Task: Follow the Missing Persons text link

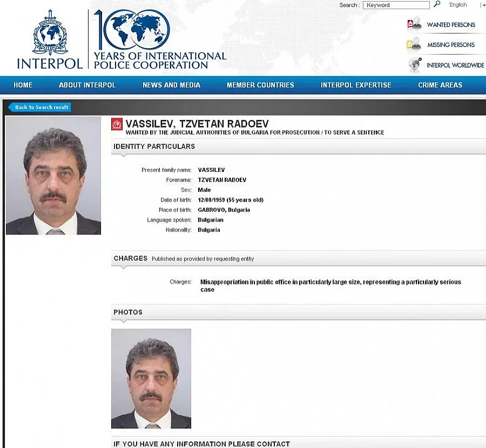Action: [x=451, y=45]
